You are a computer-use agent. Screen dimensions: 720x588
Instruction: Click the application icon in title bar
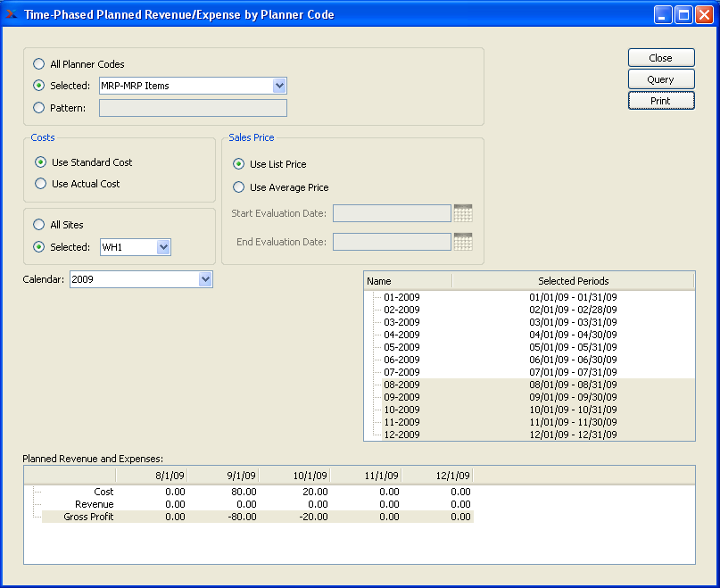click(12, 14)
